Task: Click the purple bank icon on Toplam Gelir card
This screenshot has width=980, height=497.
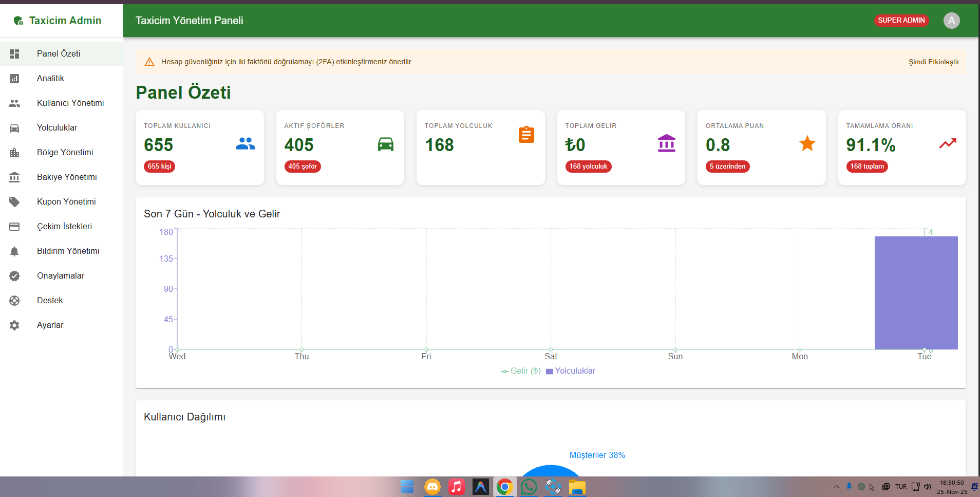Action: tap(666, 143)
